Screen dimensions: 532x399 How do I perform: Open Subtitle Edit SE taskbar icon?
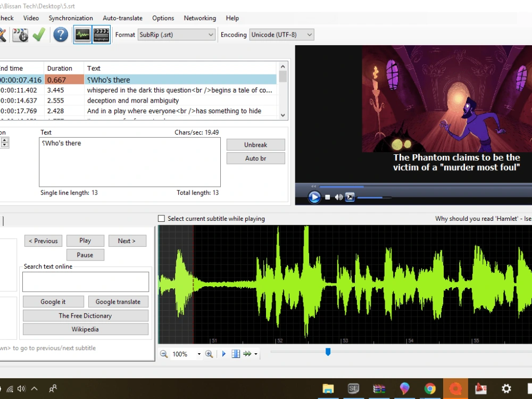[x=353, y=388]
